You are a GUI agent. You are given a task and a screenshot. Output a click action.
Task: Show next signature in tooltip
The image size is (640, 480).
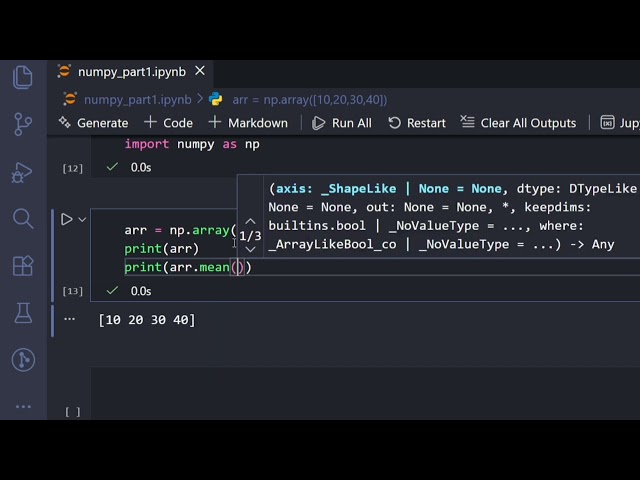click(x=250, y=249)
